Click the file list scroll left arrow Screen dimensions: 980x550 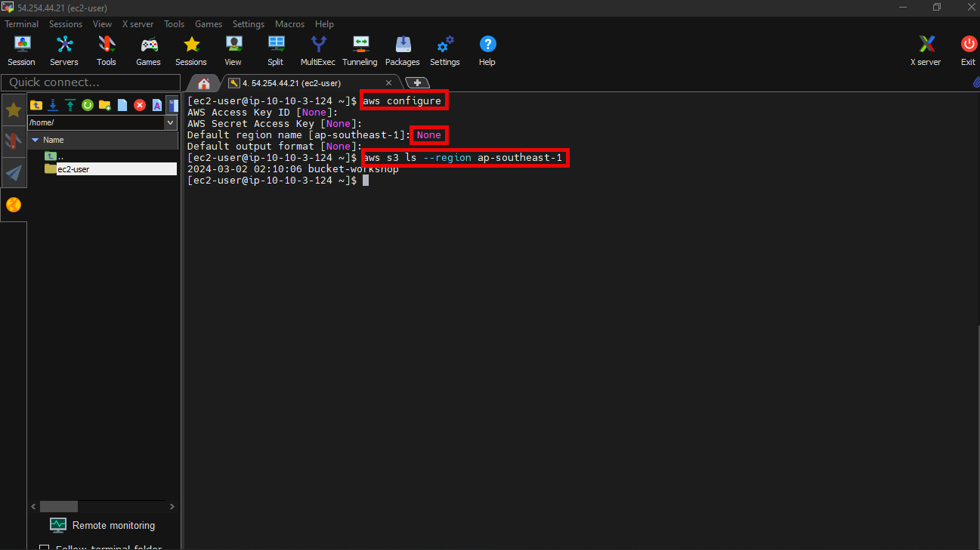33,506
